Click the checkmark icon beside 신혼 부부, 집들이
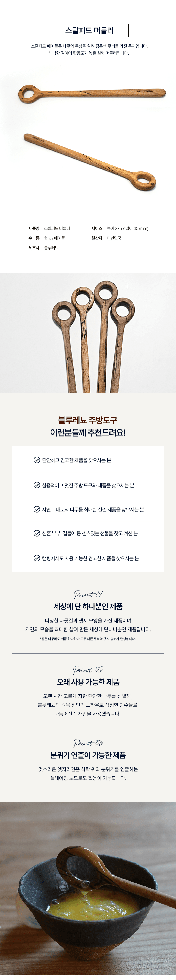 tap(37, 533)
